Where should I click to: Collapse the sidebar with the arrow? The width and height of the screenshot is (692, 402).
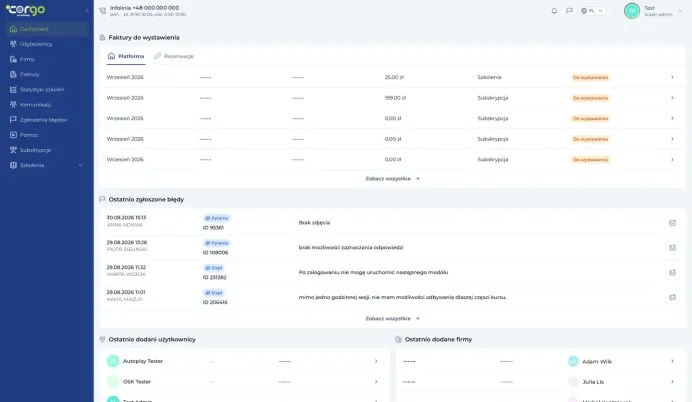click(x=87, y=10)
